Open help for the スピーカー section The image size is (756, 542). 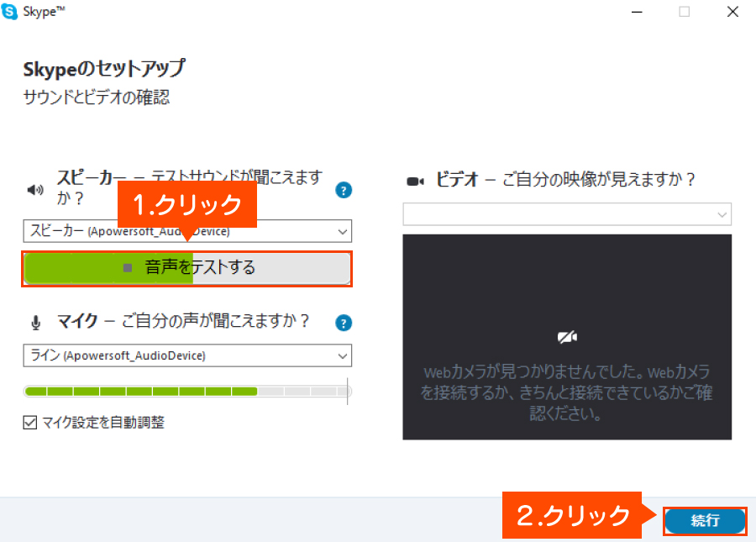[x=343, y=190]
